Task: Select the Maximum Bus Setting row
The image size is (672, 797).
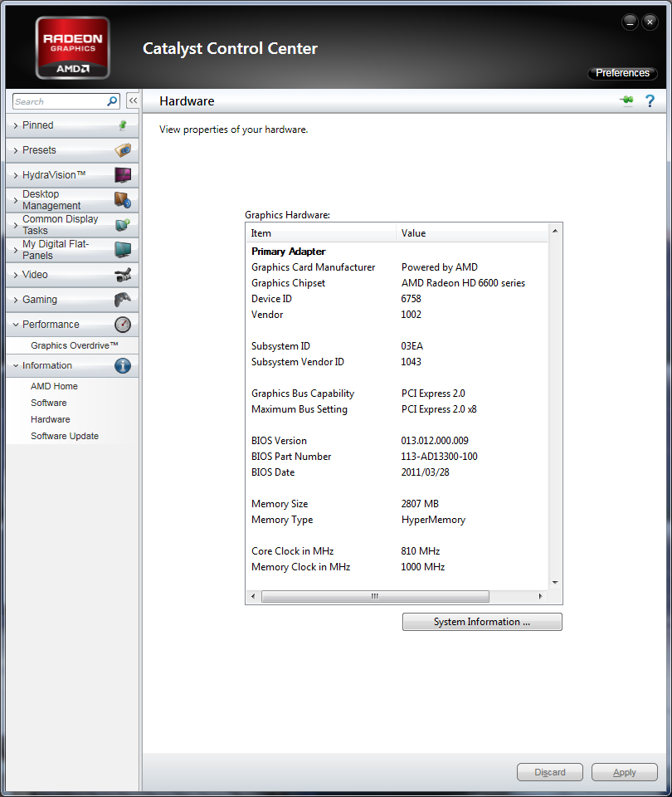Action: coord(397,409)
